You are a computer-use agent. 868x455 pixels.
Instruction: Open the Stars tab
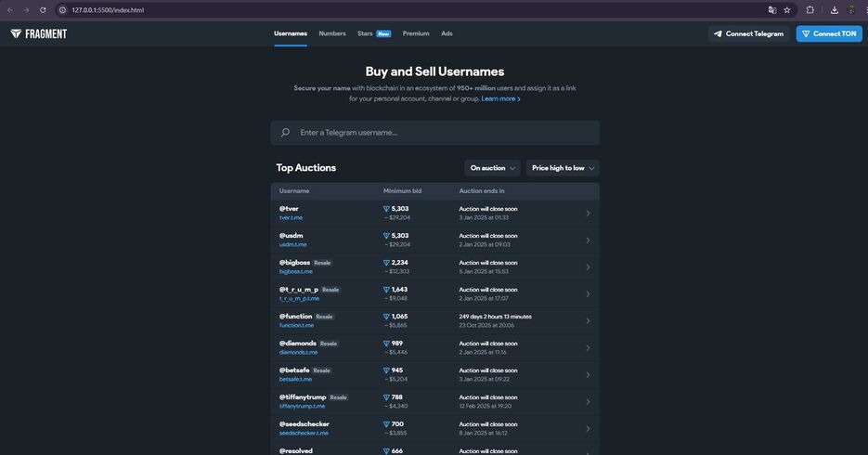[366, 33]
